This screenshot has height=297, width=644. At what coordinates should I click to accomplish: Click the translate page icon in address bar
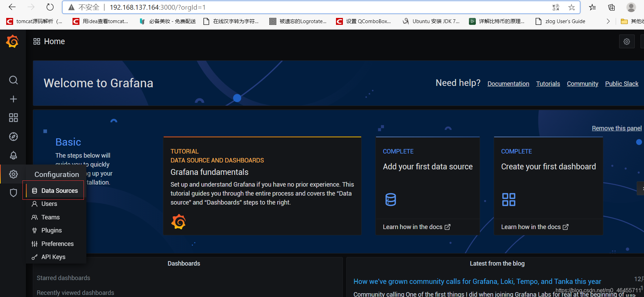click(x=556, y=7)
